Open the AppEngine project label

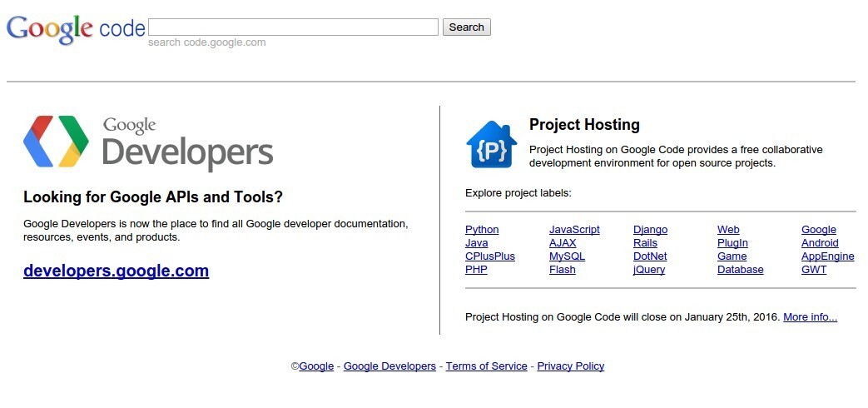[x=828, y=256]
